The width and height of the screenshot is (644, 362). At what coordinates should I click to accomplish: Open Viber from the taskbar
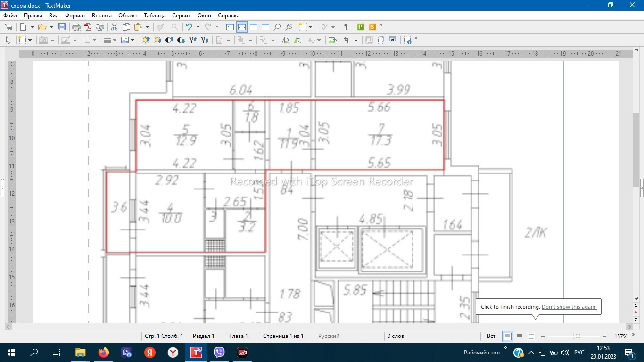219,352
